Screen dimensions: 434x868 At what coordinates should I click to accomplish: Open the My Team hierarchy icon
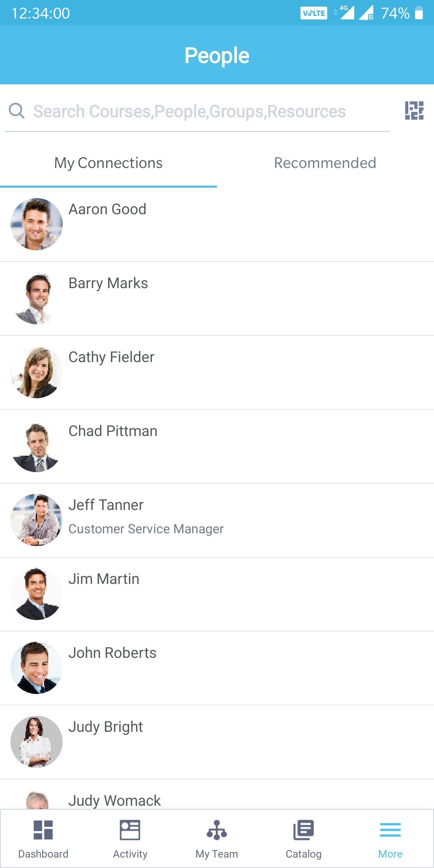(217, 830)
